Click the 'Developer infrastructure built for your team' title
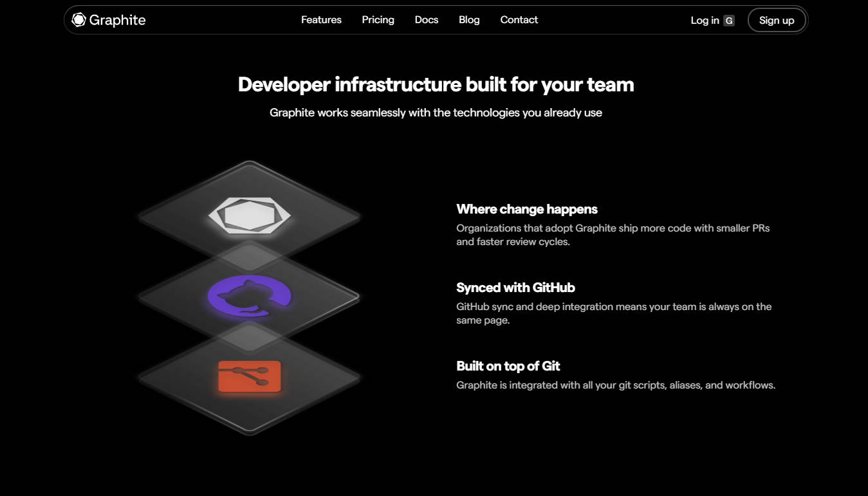Screen dimensions: 868x496 [x=436, y=85]
